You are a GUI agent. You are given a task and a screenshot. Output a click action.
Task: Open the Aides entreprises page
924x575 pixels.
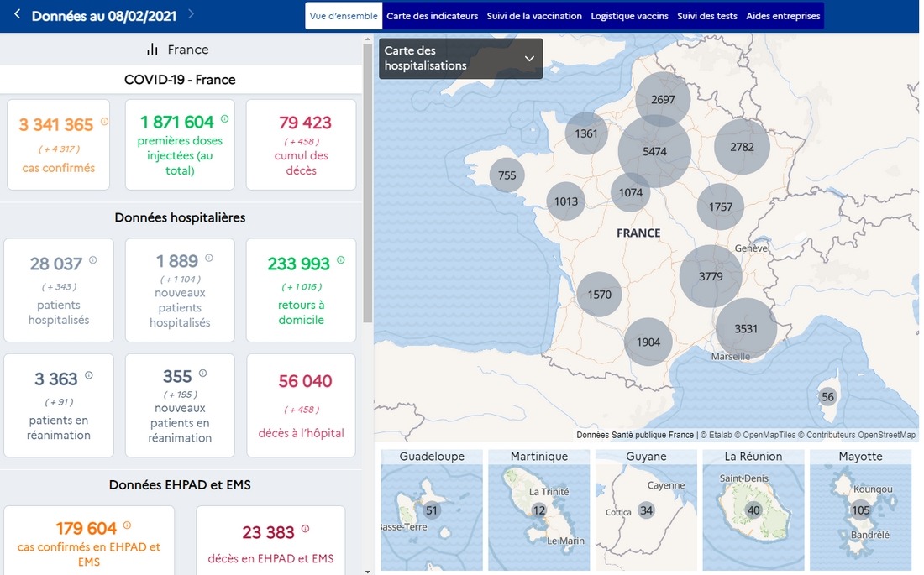pos(782,15)
